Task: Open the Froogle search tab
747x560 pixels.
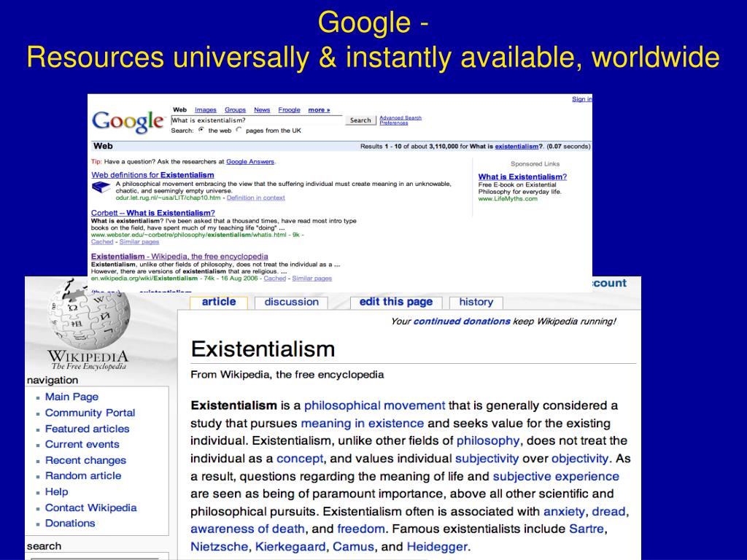Action: [x=289, y=110]
